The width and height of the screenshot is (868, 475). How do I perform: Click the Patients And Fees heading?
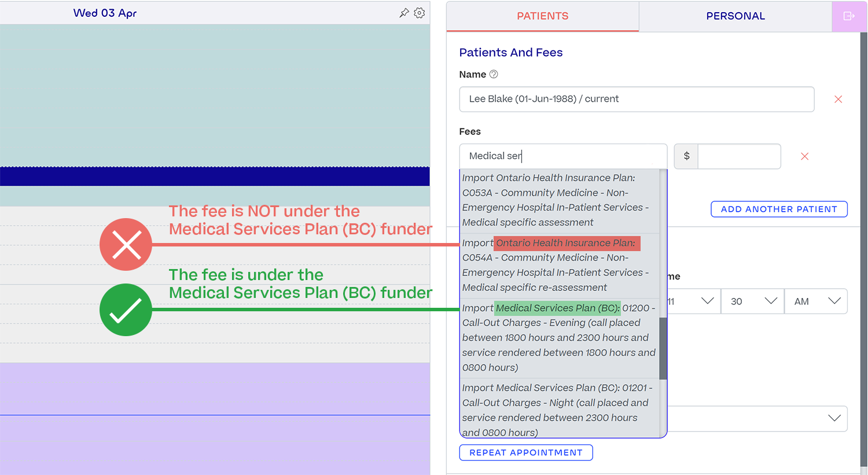511,53
